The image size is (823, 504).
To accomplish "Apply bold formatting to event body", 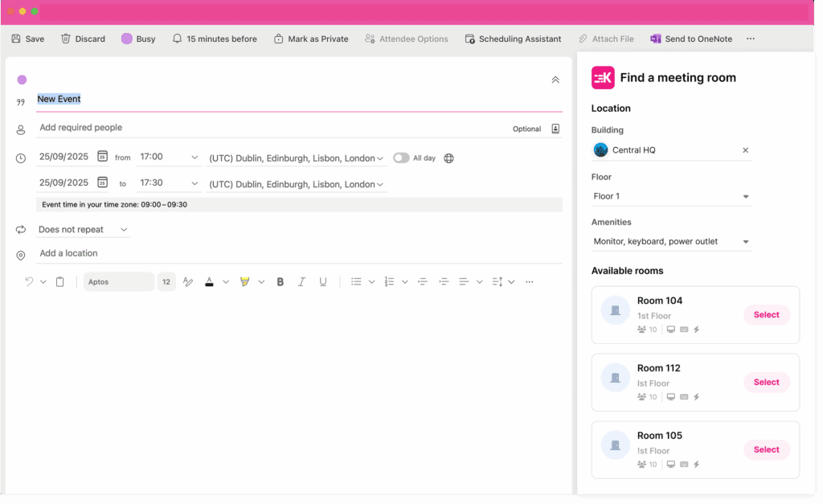I will pyautogui.click(x=280, y=281).
